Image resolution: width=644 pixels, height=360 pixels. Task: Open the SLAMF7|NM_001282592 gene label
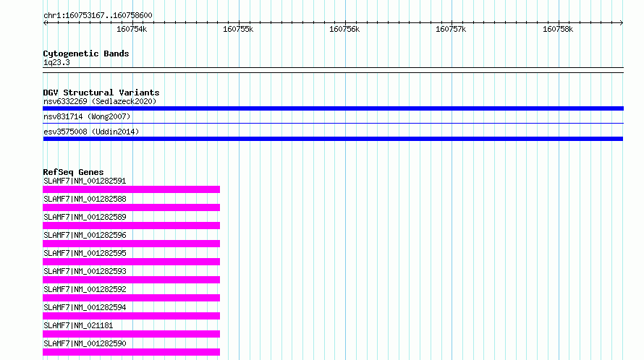pos(85,289)
